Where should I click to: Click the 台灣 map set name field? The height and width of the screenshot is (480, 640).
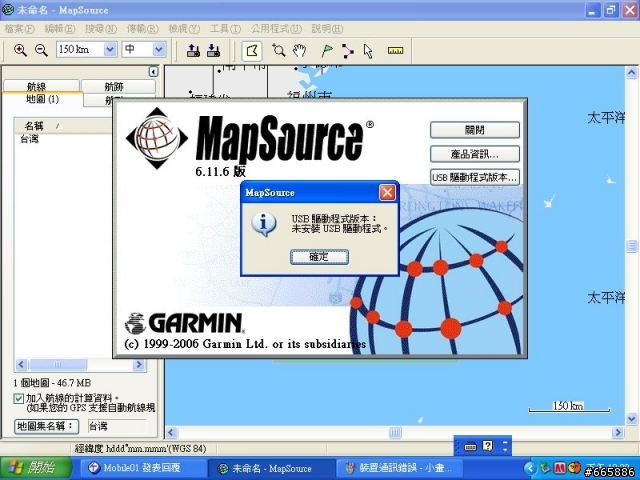(x=117, y=427)
